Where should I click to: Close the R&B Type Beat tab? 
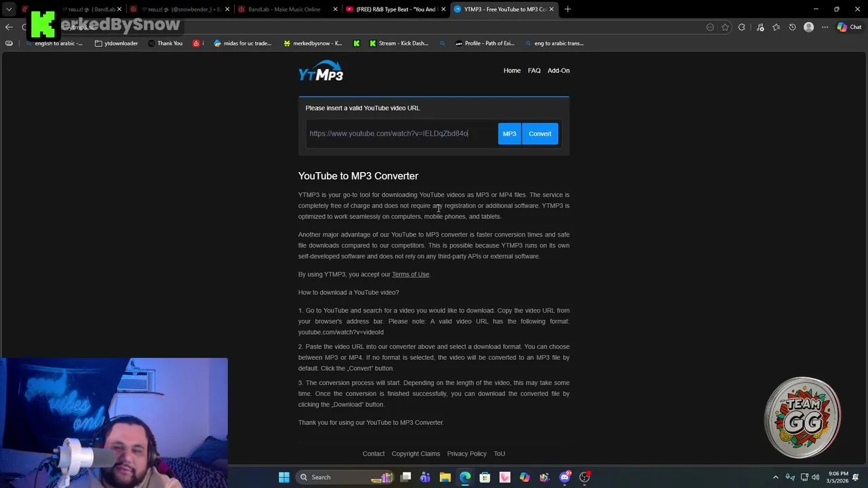tap(443, 9)
